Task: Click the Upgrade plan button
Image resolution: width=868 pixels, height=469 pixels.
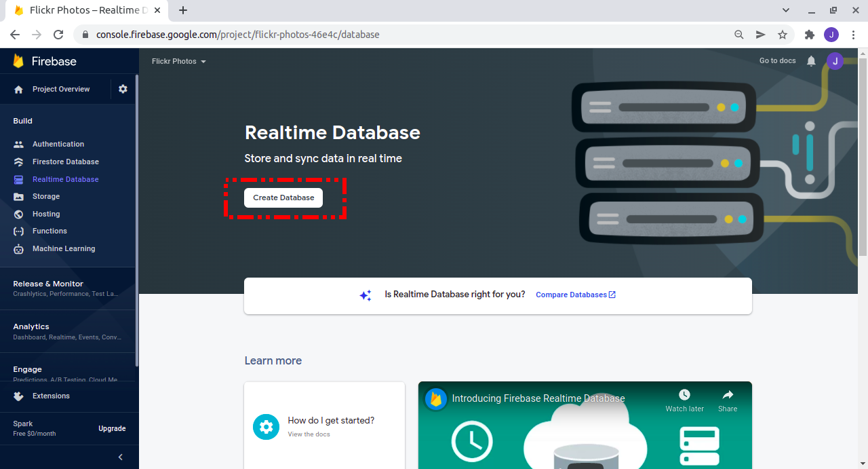Action: 112,428
